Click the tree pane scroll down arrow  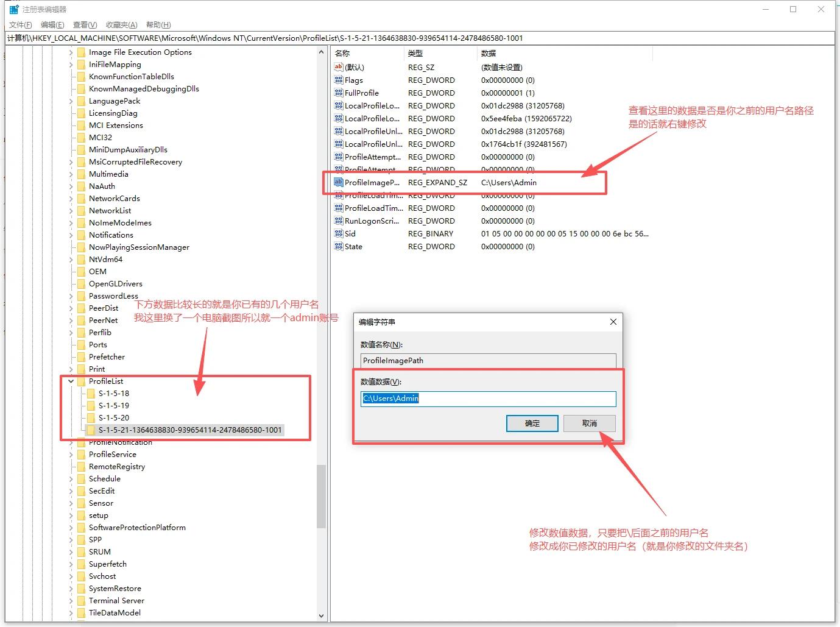(x=322, y=615)
